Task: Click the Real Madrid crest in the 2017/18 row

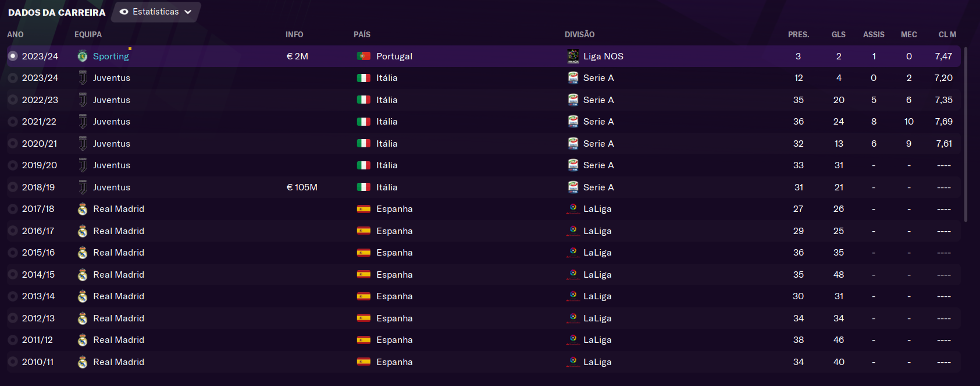Action: pyautogui.click(x=83, y=209)
